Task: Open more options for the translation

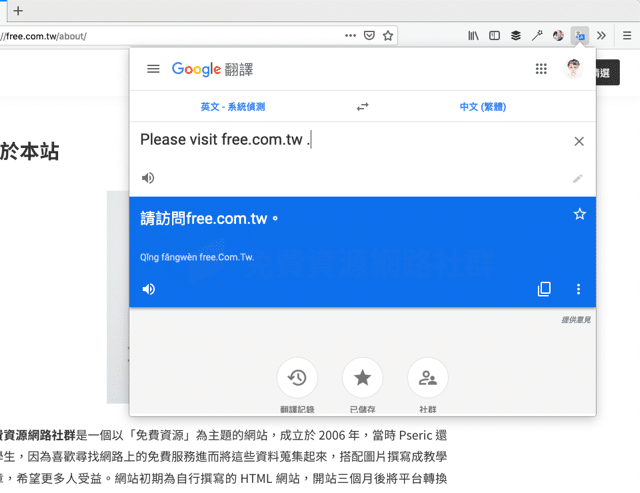Action: coord(578,289)
